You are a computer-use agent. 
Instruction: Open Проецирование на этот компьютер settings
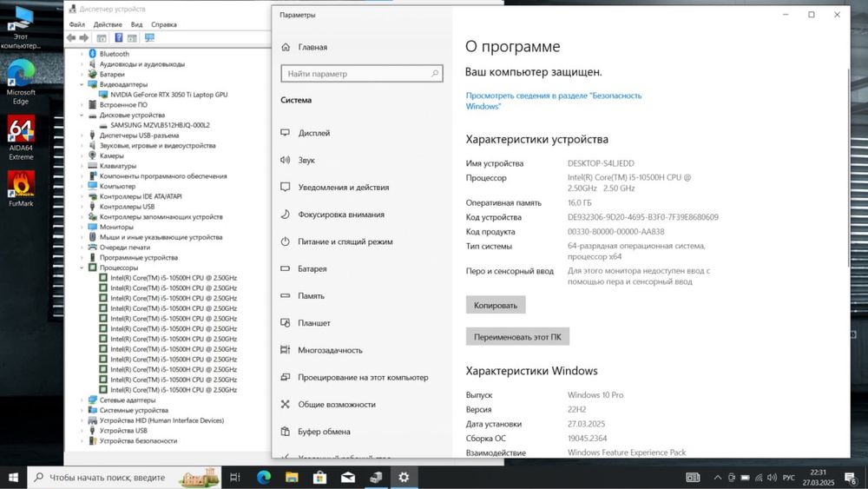pos(362,377)
